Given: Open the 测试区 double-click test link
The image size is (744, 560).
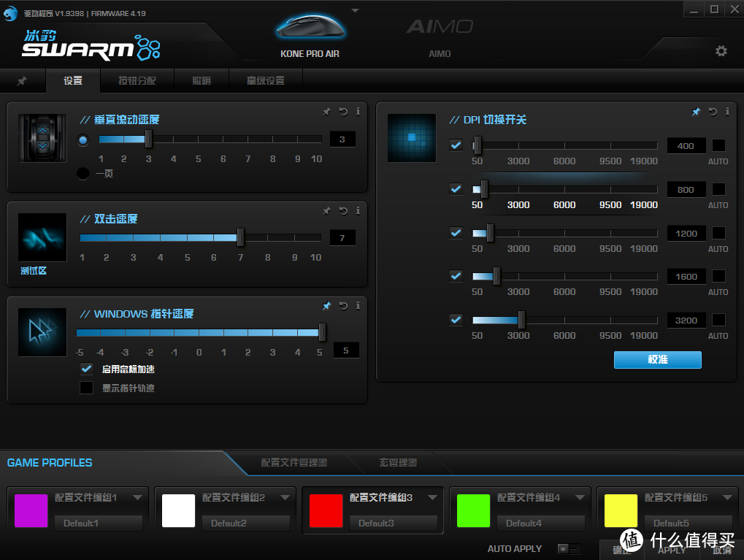Looking at the screenshot, I should 33,271.
